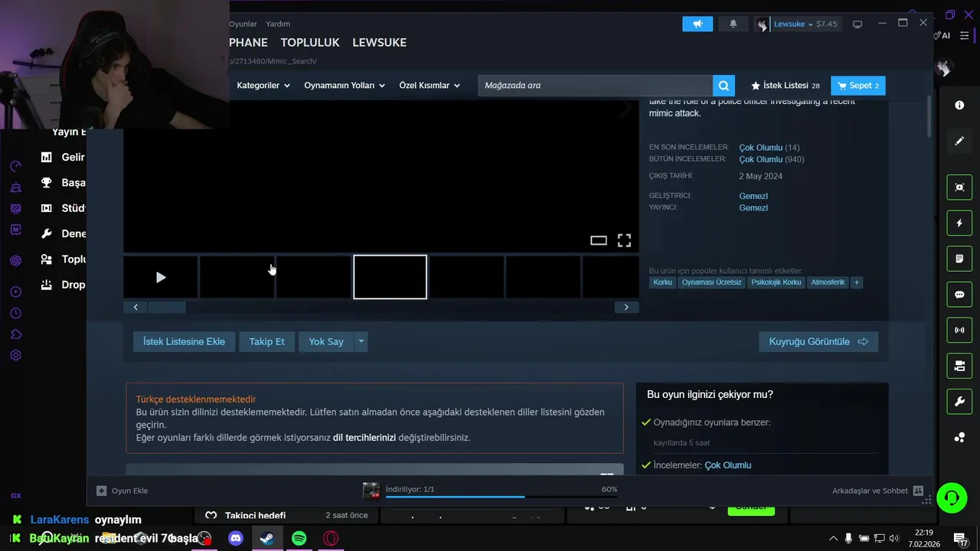The image size is (980, 551).
Task: Open Discord from the taskbar
Action: coord(236,539)
